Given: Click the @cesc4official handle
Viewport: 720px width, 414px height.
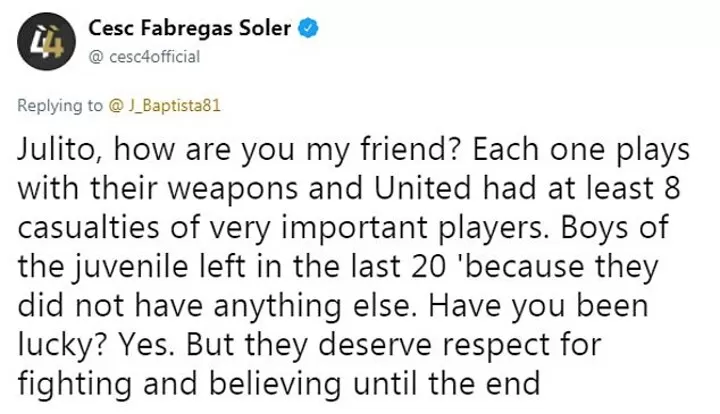Looking at the screenshot, I should pos(145,56).
